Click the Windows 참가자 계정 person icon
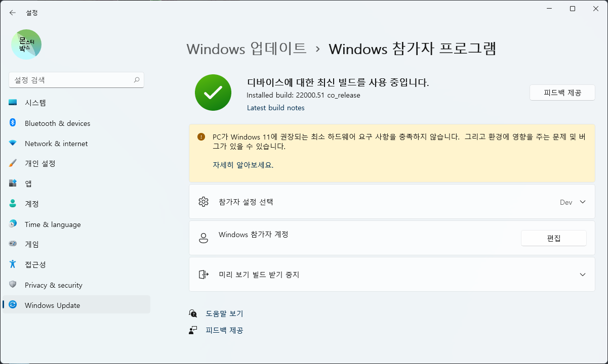Viewport: 608px width, 364px height. (204, 238)
